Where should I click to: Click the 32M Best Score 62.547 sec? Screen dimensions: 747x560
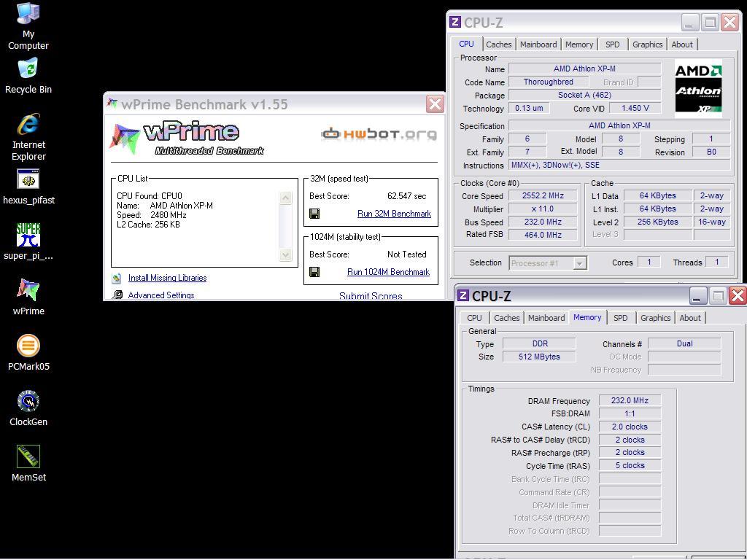[407, 196]
